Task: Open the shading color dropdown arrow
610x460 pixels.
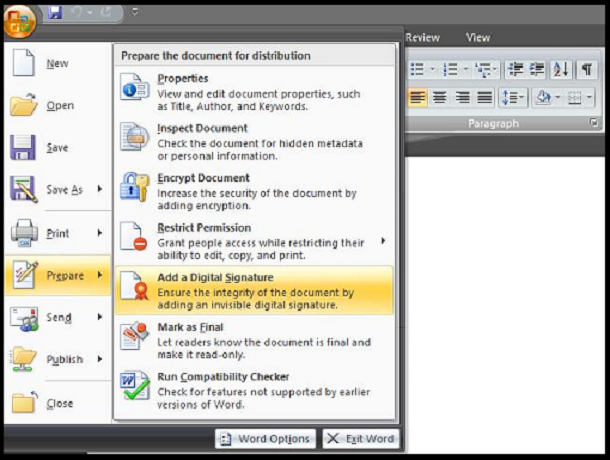Action: point(557,97)
